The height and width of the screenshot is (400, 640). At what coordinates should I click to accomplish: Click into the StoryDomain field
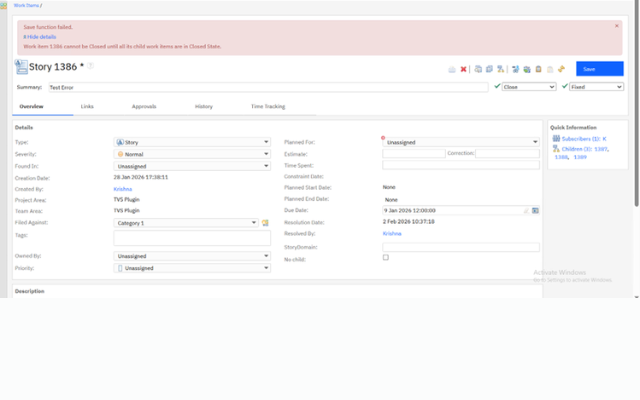point(461,247)
